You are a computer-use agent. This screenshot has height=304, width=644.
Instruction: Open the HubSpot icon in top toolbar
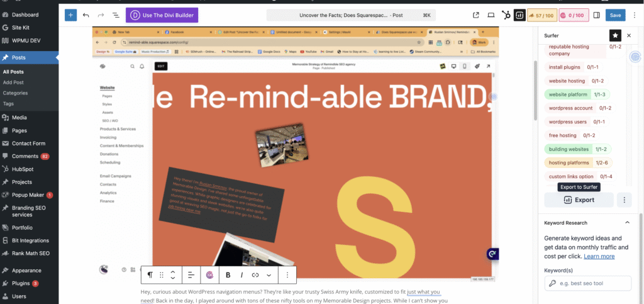click(x=506, y=14)
